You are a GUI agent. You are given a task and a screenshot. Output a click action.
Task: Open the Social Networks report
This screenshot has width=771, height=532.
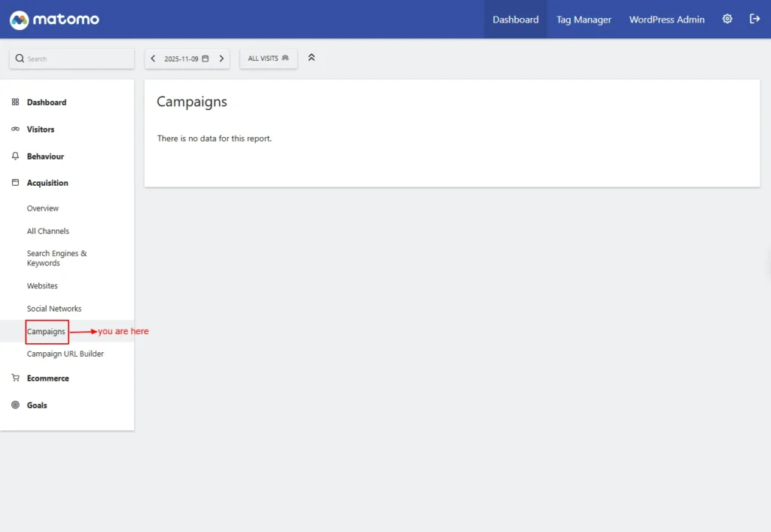(x=54, y=309)
